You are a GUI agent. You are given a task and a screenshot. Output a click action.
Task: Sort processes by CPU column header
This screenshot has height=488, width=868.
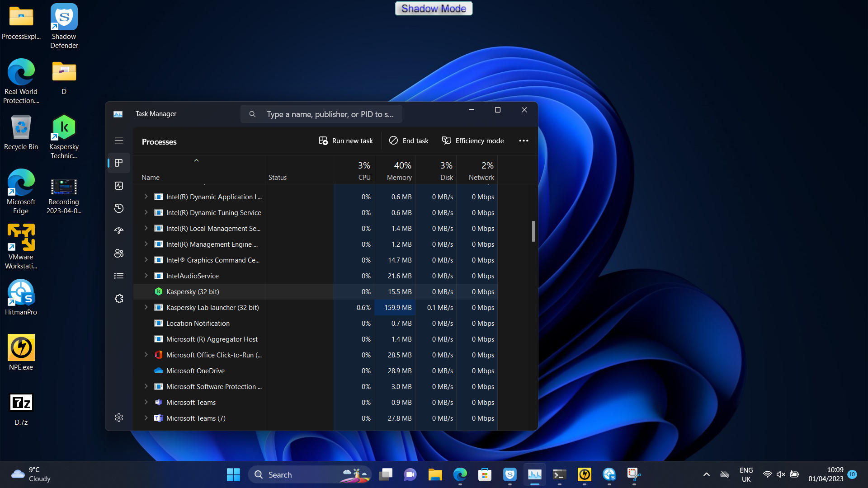point(364,171)
